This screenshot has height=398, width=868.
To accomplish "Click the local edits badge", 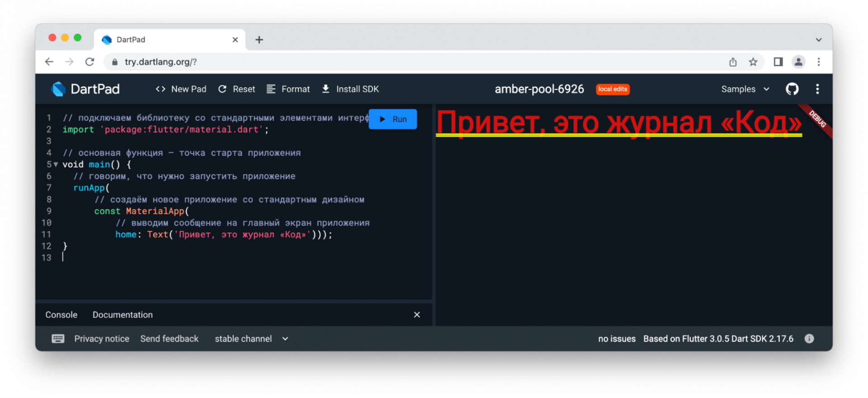I will click(613, 89).
